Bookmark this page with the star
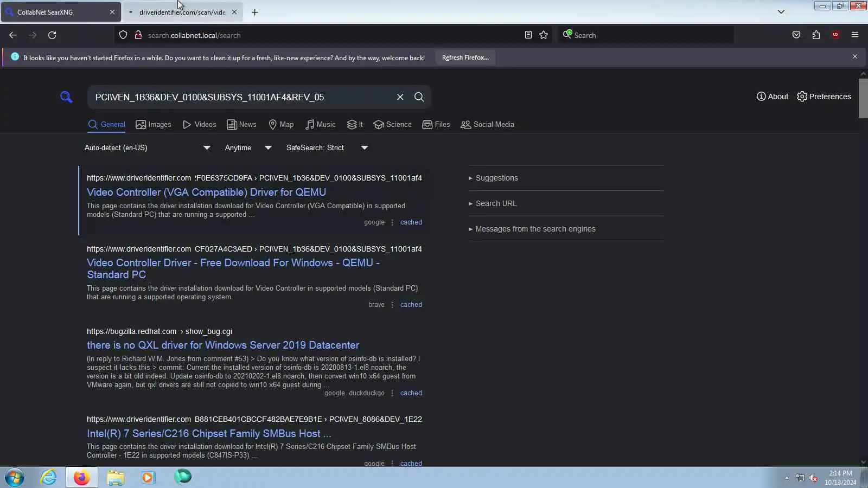 pyautogui.click(x=544, y=35)
